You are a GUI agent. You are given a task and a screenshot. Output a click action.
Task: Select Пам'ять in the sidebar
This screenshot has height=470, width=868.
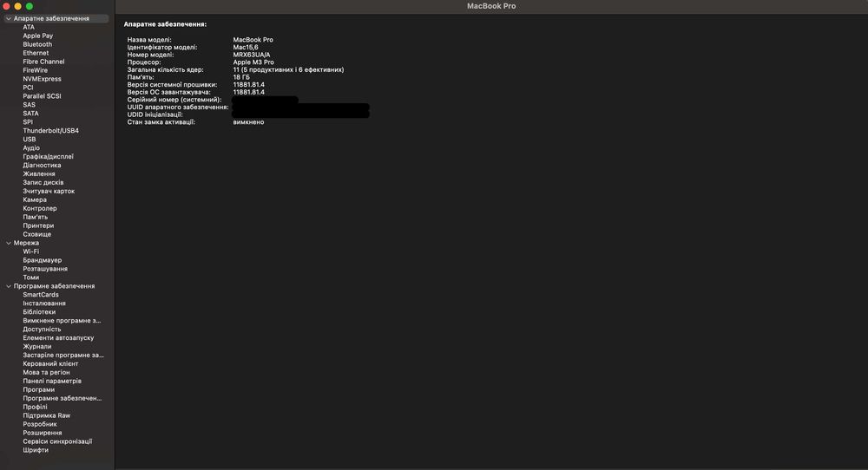(x=36, y=218)
